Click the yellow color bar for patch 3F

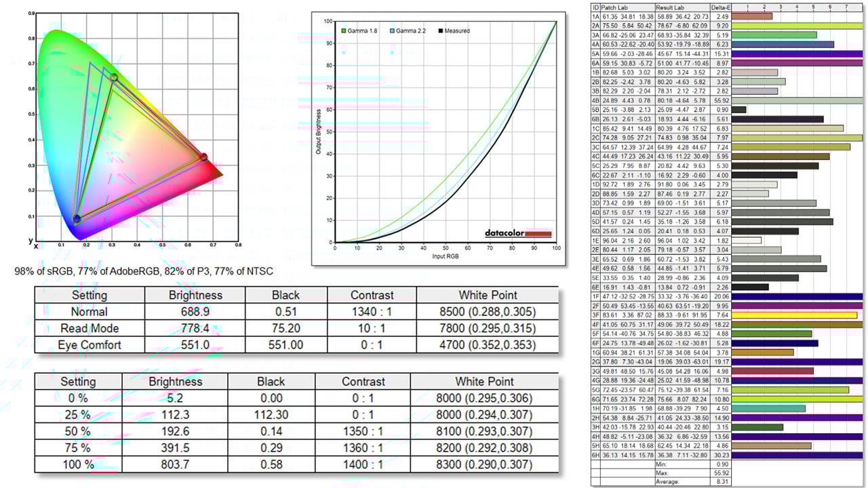pos(797,315)
